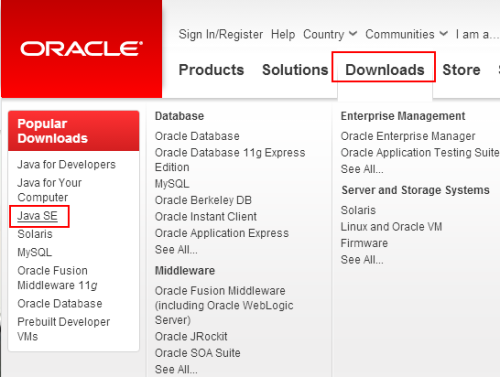Viewport: 500px width, 377px height.
Task: Click MySQL under Popular Downloads
Action: click(x=35, y=252)
